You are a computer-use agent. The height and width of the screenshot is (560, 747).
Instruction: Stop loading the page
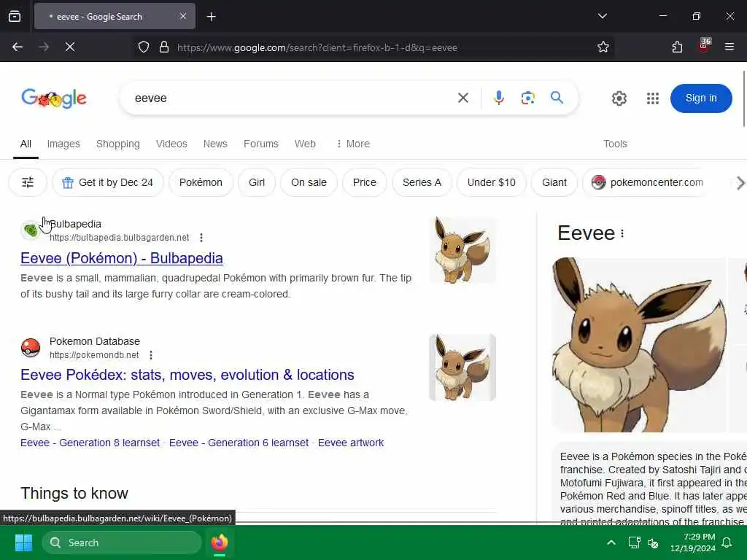(x=70, y=47)
